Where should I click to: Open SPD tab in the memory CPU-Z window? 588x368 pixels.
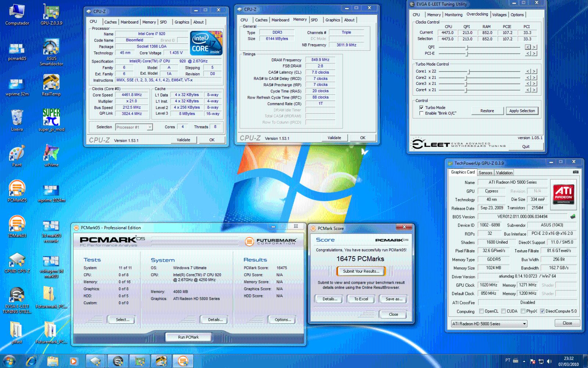click(314, 20)
